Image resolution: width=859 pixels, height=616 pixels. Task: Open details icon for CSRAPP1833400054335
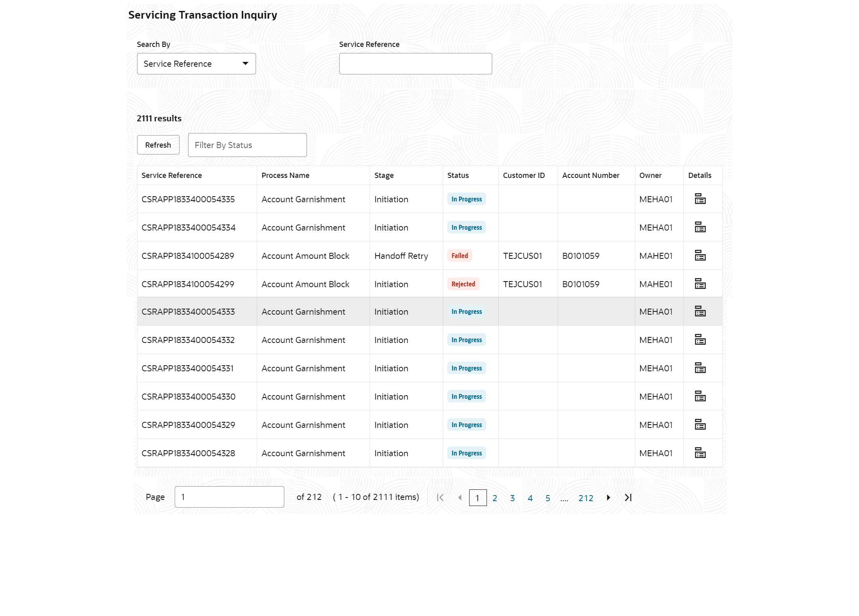point(700,199)
